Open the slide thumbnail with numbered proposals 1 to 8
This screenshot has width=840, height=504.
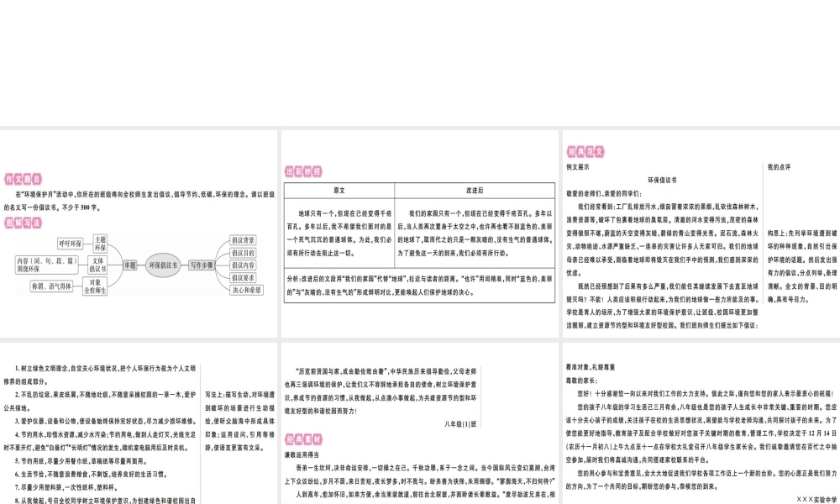point(139,423)
